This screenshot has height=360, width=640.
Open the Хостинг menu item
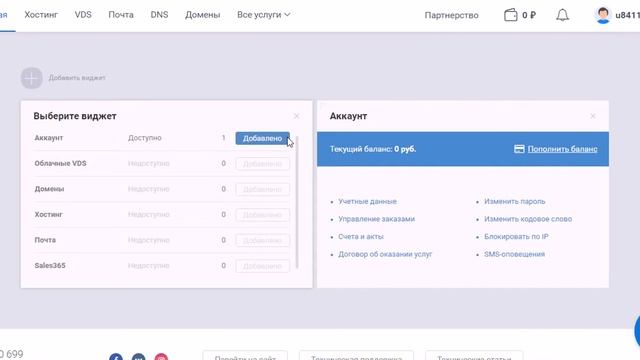pos(41,15)
